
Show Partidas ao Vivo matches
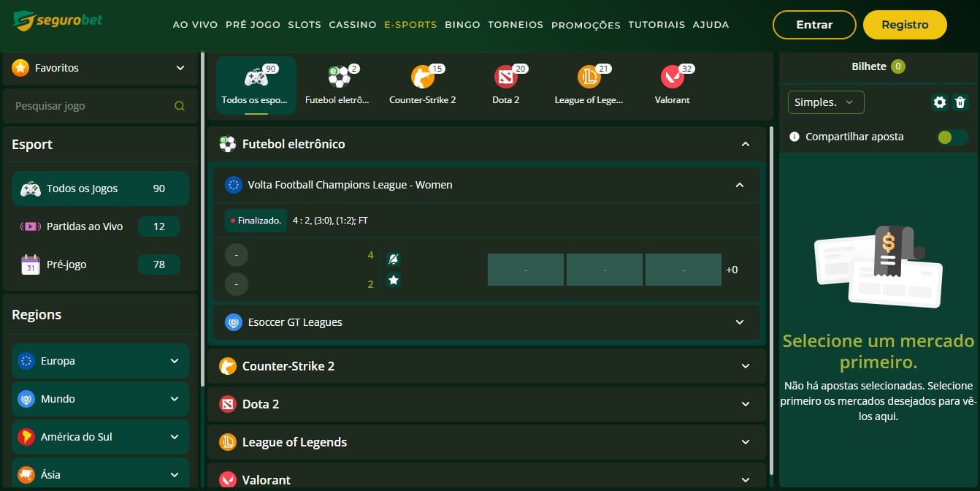(x=100, y=227)
